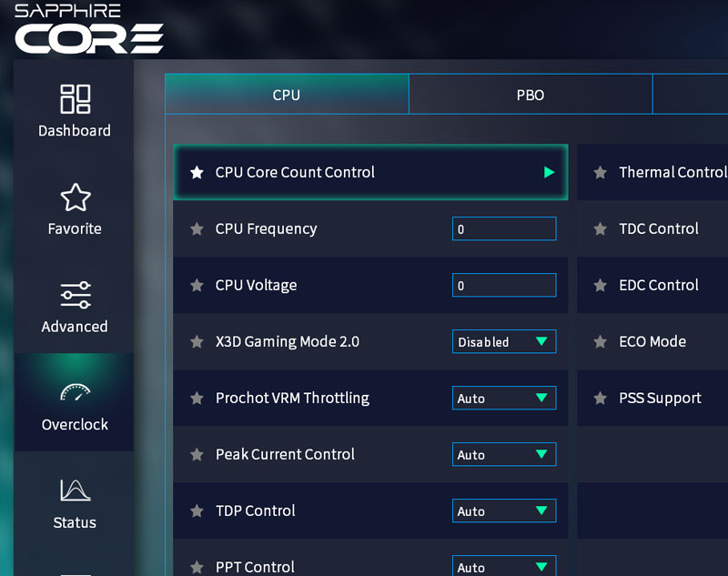
Task: Select the CPU tab
Action: (287, 95)
